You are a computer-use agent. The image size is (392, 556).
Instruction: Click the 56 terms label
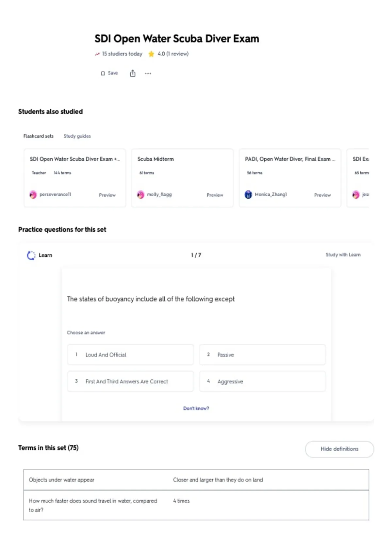pyautogui.click(x=254, y=173)
